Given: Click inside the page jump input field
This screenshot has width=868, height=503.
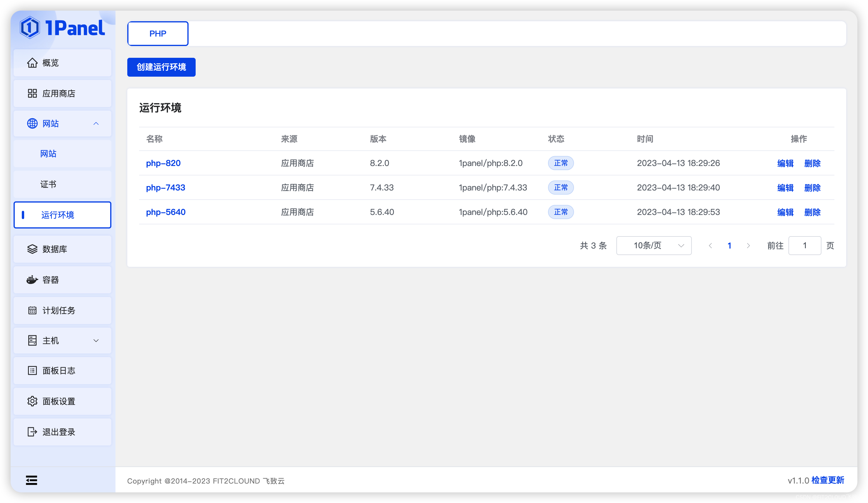Looking at the screenshot, I should point(805,246).
